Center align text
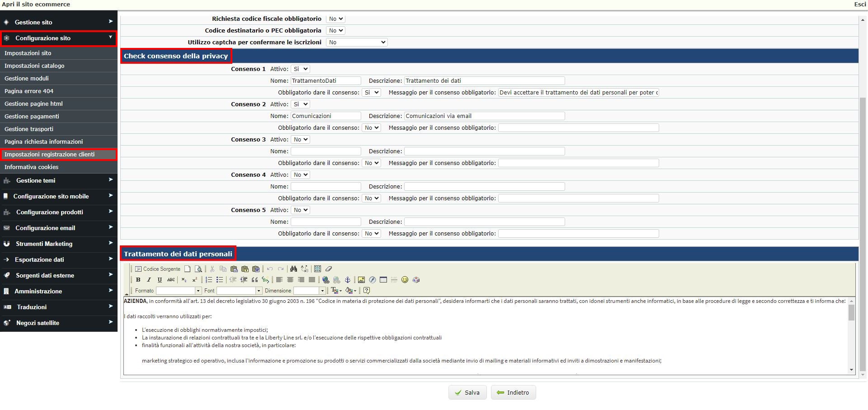The height and width of the screenshot is (410, 868). pyautogui.click(x=290, y=280)
